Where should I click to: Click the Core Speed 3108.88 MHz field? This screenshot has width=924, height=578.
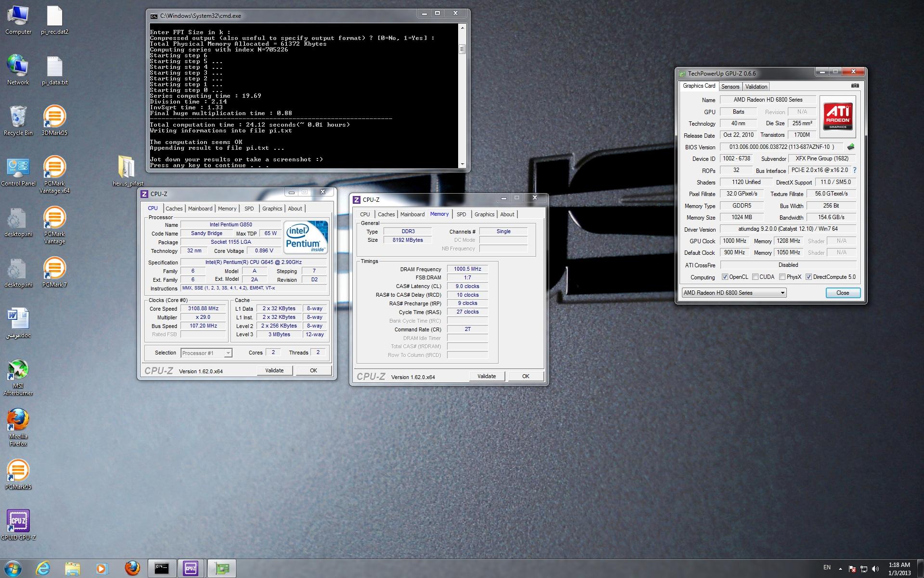coord(203,309)
